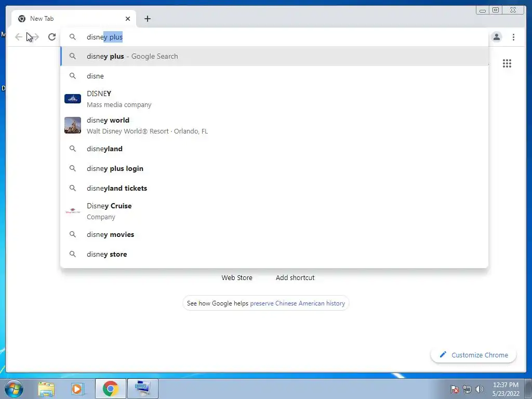This screenshot has width=532, height=399.
Task: Open the Windows Start menu orb
Action: 14,389
